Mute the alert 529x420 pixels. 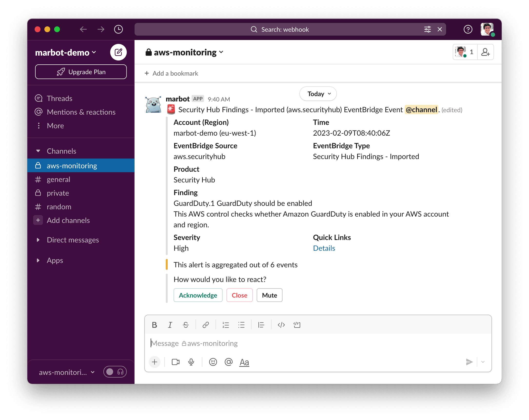(269, 295)
